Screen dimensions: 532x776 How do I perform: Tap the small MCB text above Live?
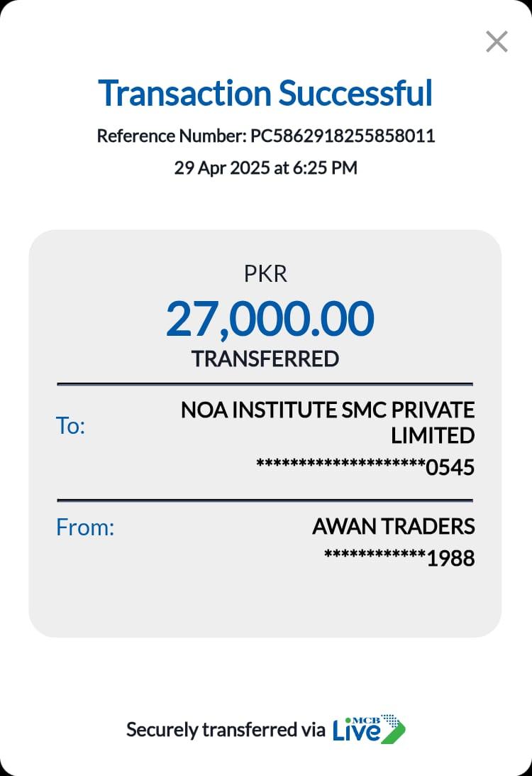[x=367, y=719]
